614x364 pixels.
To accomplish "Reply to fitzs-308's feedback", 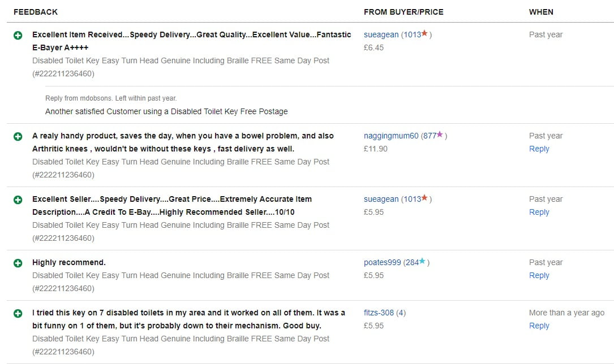I will point(539,326).
